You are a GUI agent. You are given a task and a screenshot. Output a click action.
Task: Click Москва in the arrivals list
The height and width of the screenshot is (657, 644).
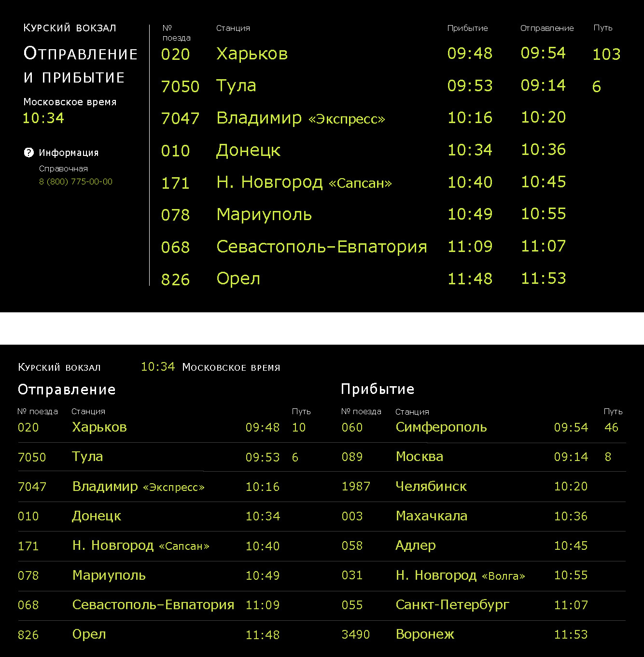[419, 457]
